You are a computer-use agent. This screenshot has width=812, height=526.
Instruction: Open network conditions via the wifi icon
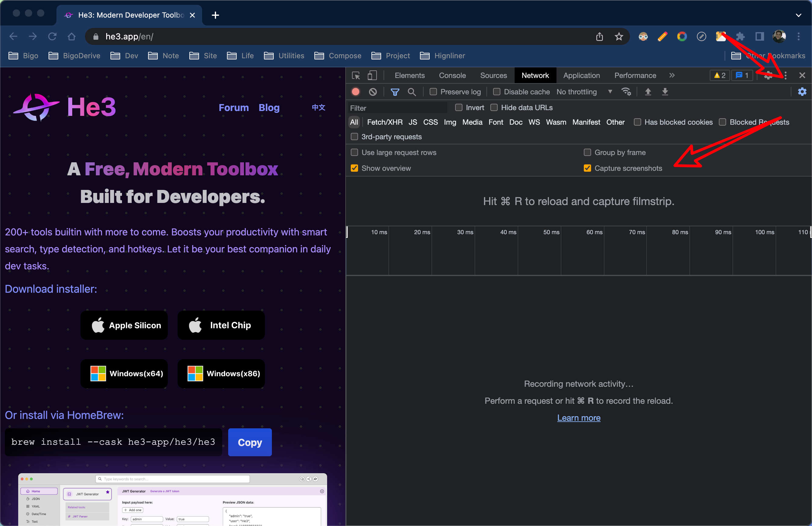[626, 92]
